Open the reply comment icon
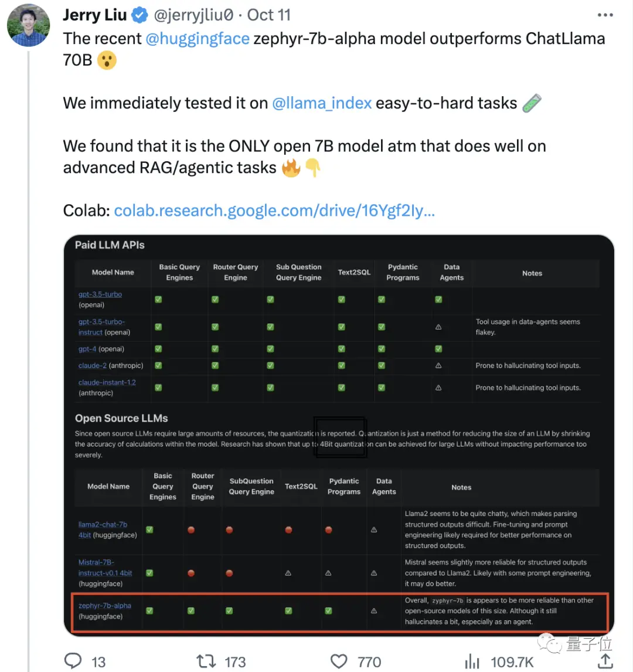Screen dimensions: 633x672 [x=73, y=661]
